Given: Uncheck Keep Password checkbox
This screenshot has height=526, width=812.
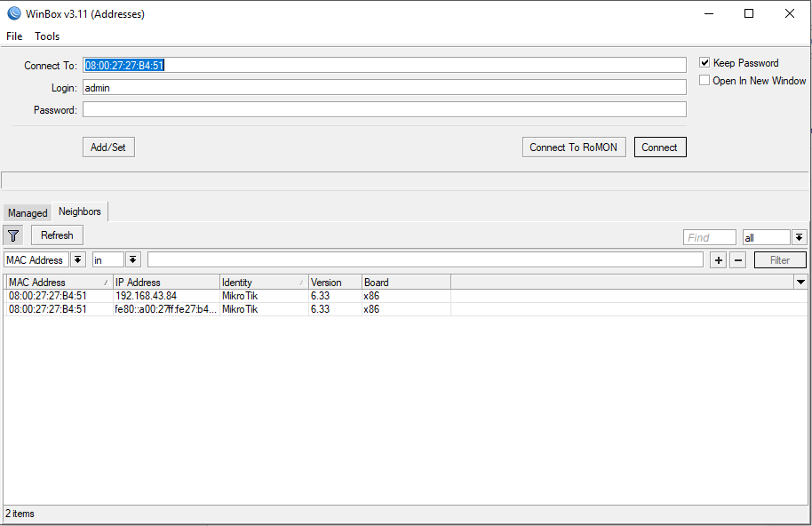Looking at the screenshot, I should tap(705, 63).
